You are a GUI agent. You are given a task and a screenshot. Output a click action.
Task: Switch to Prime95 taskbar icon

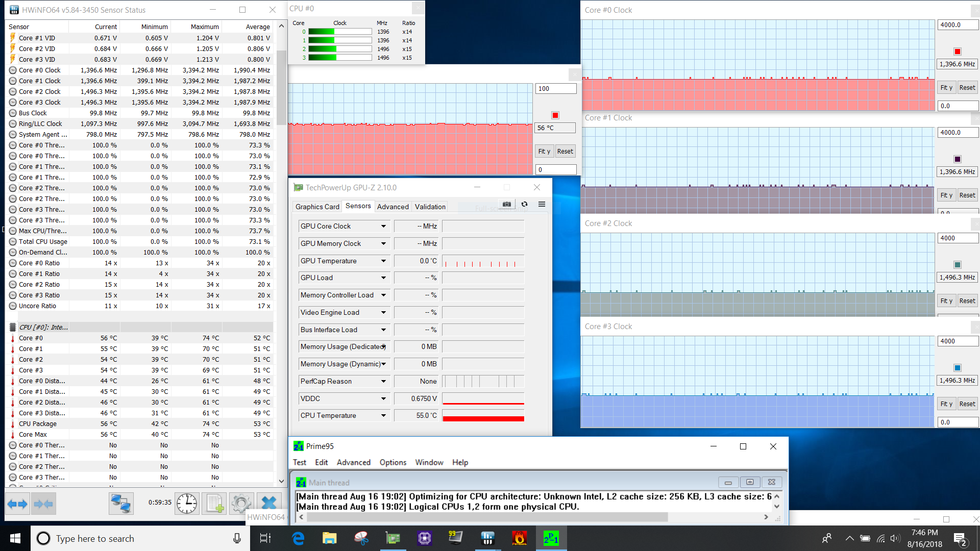[x=551, y=538]
